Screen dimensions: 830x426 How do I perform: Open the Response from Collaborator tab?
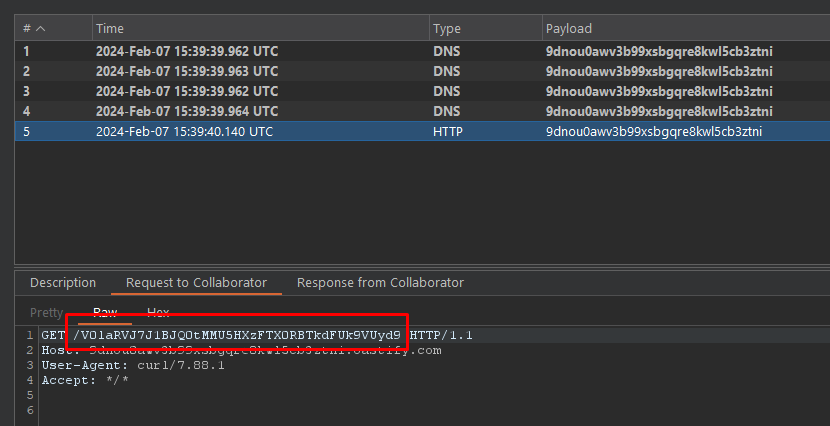point(380,283)
